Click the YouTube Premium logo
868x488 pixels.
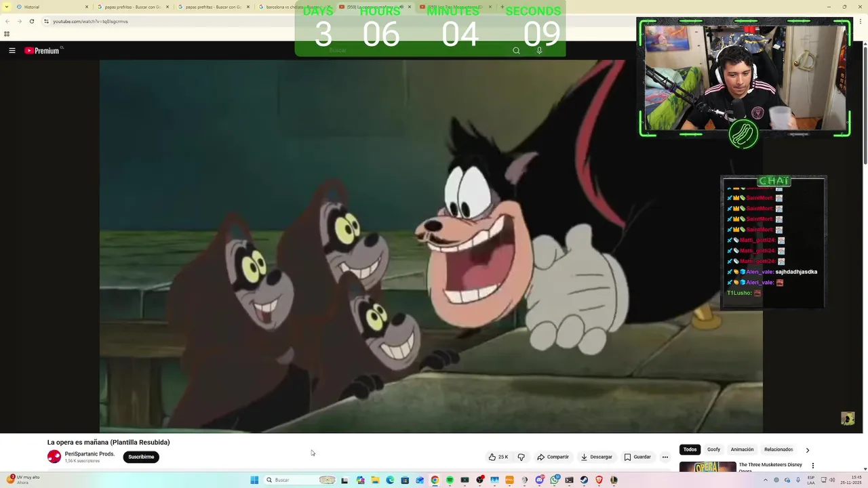coord(42,50)
